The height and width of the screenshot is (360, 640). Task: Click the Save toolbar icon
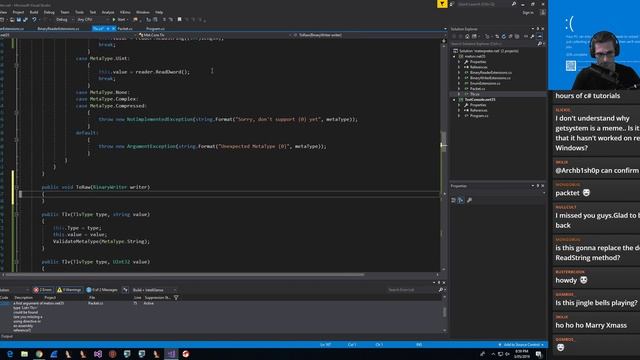point(18,20)
